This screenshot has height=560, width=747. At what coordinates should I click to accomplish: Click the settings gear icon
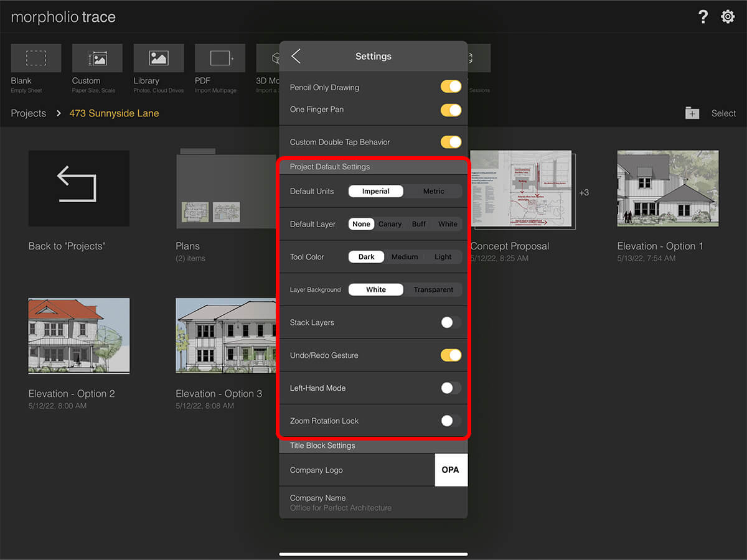point(728,16)
